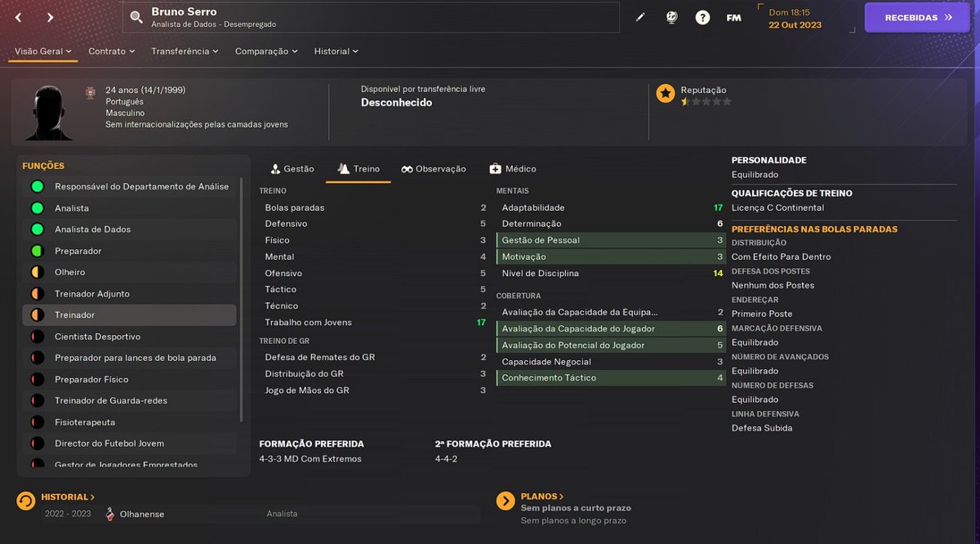Click the Desconhecido transfer status

point(396,103)
